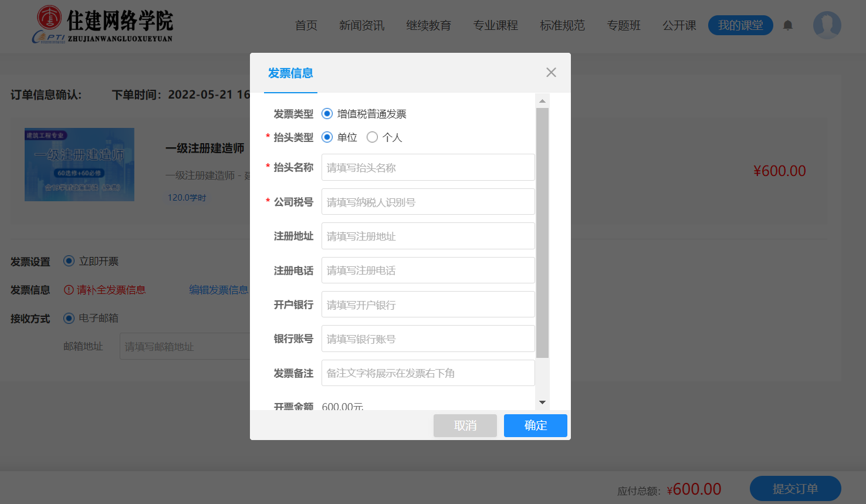
Task: Focus the 公司税号 input field
Action: pos(428,202)
